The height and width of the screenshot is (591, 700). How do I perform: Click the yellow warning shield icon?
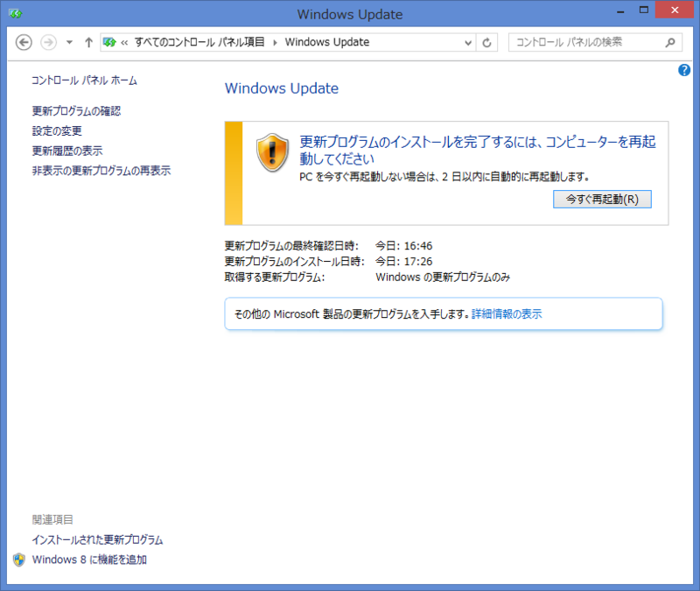coord(272,151)
